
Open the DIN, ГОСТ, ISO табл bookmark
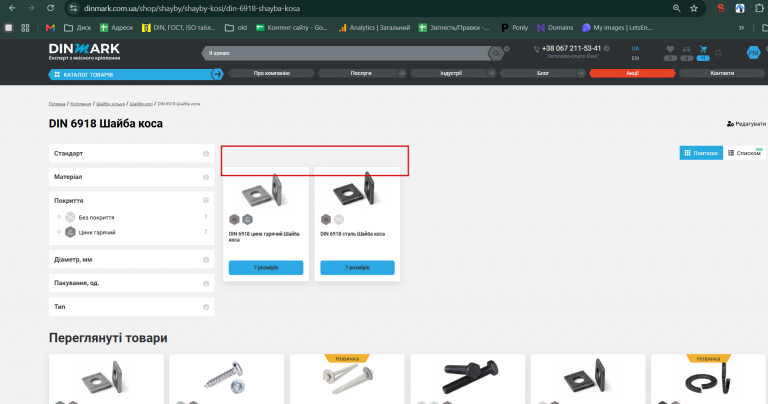179,28
